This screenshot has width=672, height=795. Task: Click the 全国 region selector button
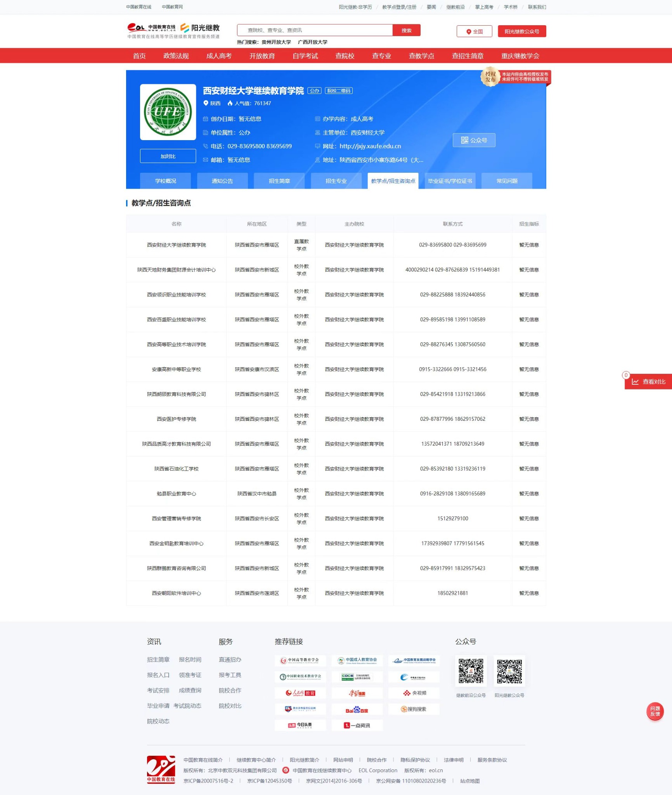pyautogui.click(x=474, y=31)
